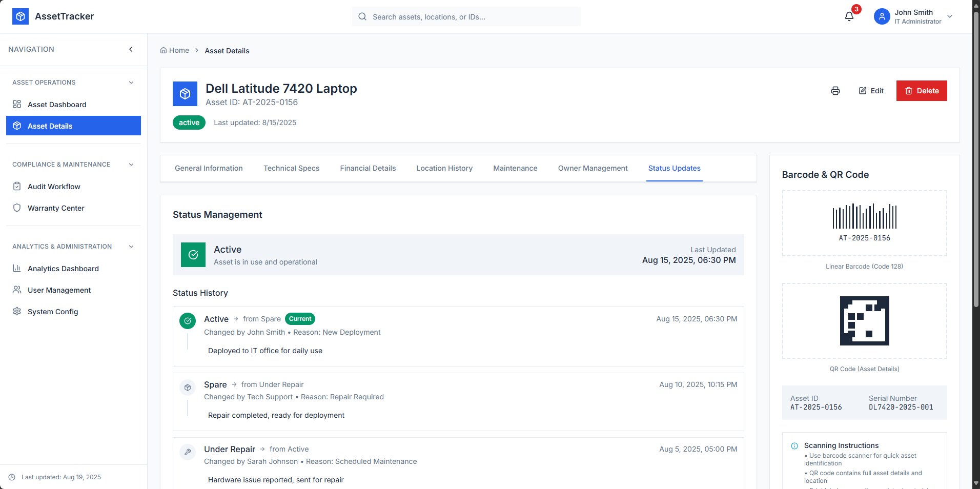The width and height of the screenshot is (980, 489).
Task: Click the green active status badge
Action: [x=189, y=123]
